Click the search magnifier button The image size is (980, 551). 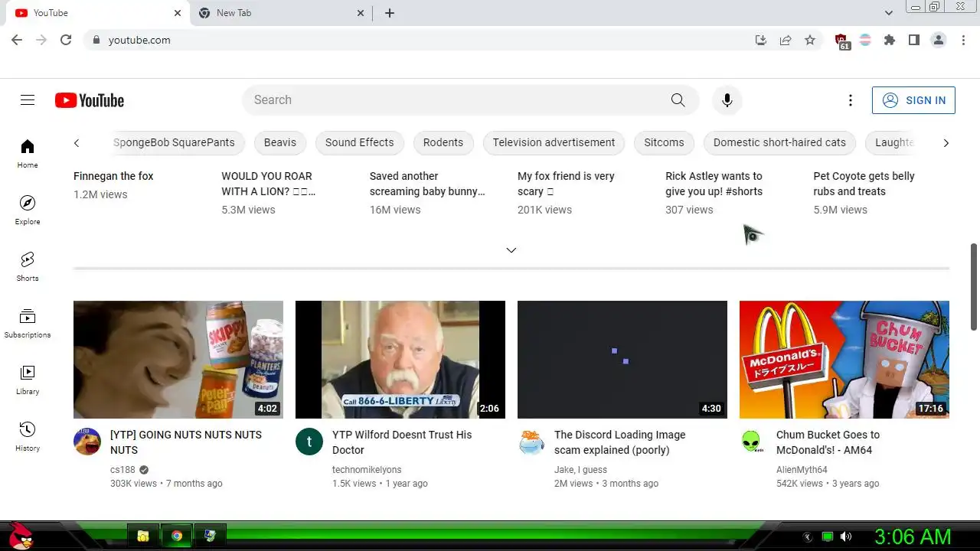point(678,100)
